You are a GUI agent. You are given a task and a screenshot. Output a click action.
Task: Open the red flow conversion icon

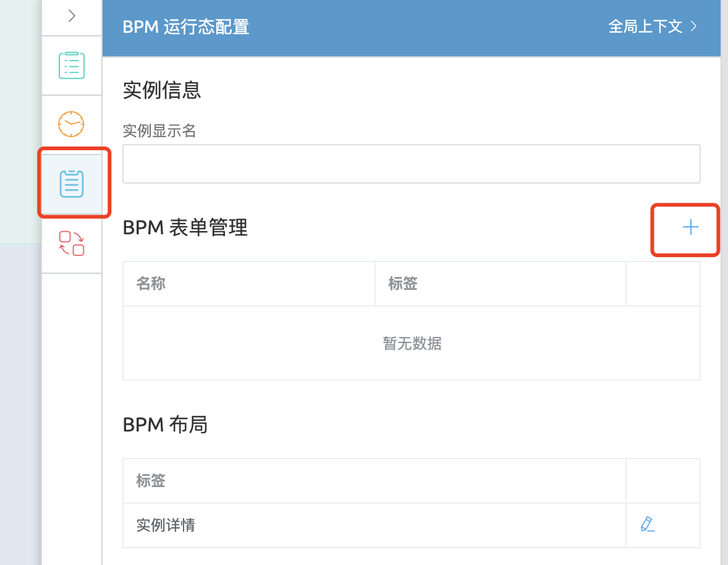click(x=72, y=243)
